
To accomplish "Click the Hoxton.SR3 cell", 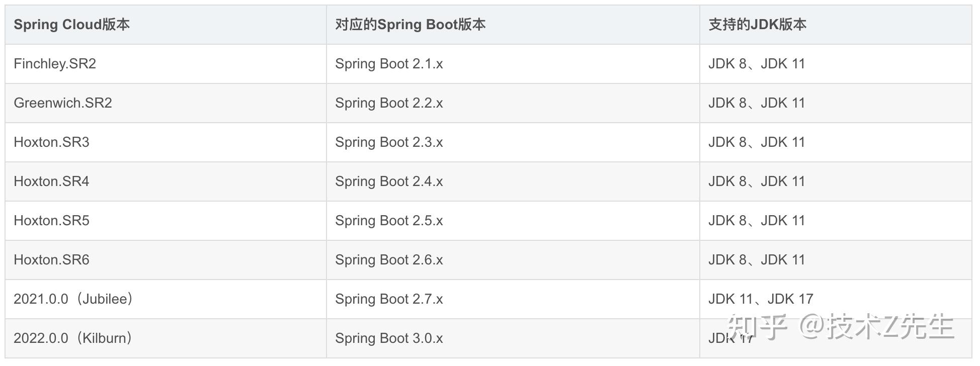I will pyautogui.click(x=51, y=142).
